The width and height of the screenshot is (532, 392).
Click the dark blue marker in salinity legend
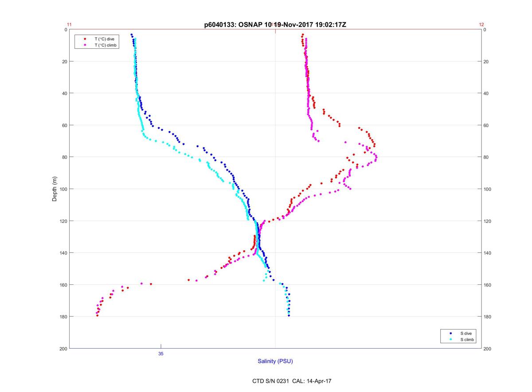point(450,333)
